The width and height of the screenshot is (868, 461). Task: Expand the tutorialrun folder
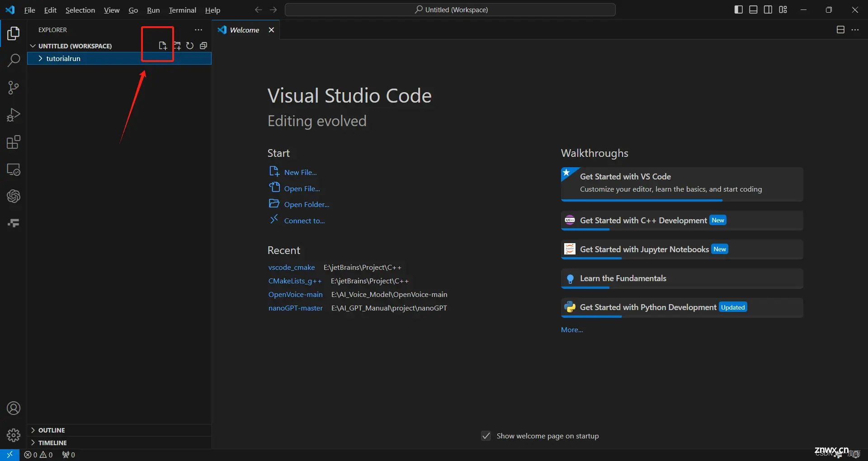[119, 59]
